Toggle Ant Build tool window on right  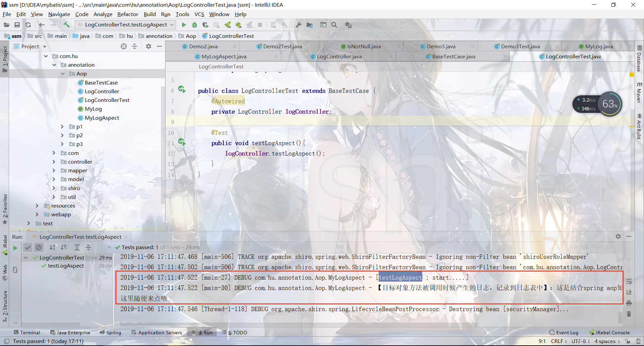[639, 126]
